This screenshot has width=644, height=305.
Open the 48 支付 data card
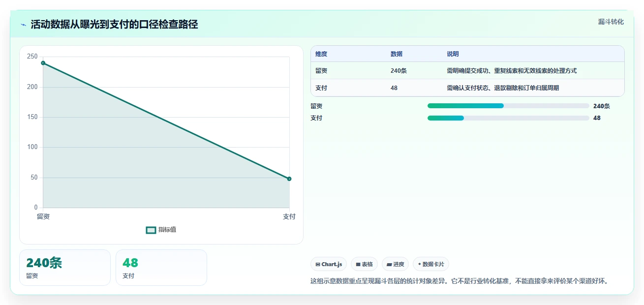coord(161,268)
